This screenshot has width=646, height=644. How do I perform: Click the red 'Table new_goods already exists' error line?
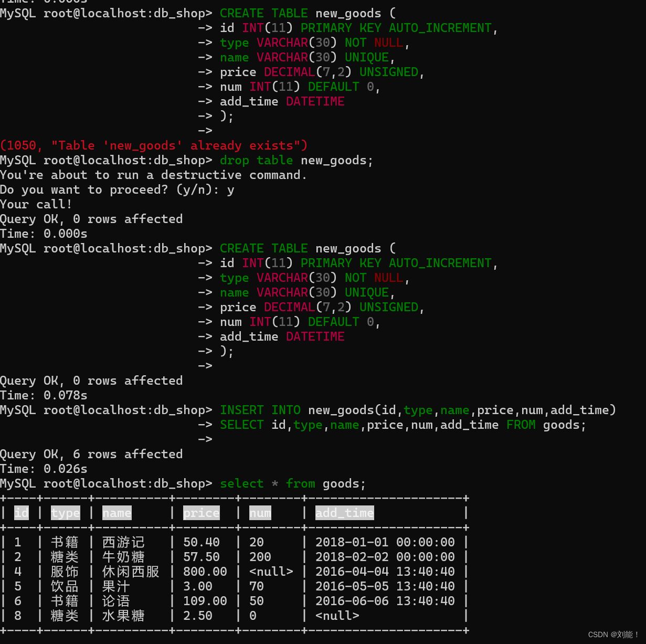(x=154, y=145)
